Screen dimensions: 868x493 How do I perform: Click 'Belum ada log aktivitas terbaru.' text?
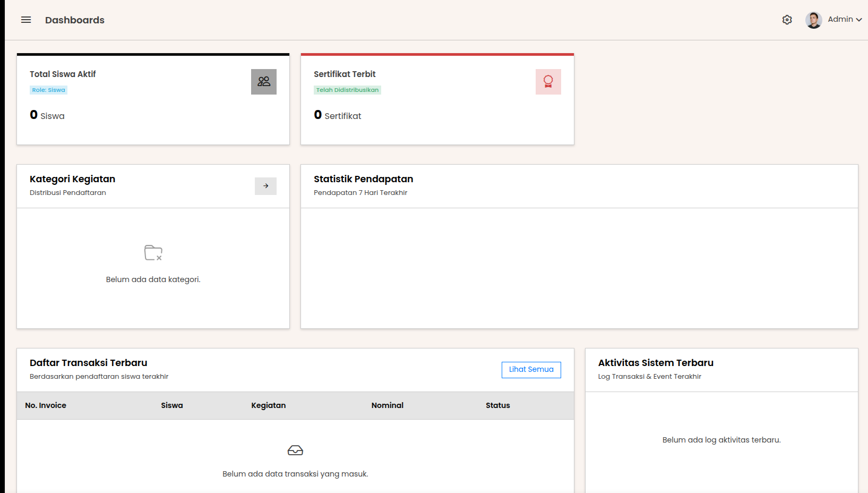coord(721,440)
